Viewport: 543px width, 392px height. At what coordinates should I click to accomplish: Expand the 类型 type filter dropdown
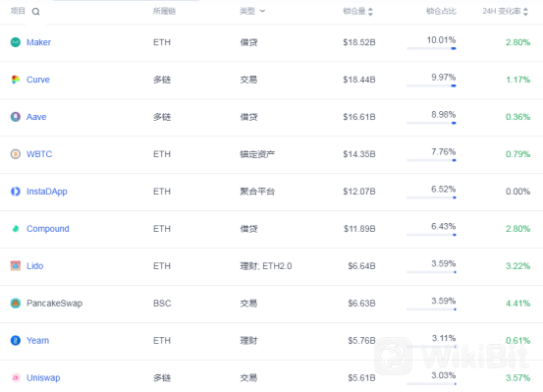262,11
